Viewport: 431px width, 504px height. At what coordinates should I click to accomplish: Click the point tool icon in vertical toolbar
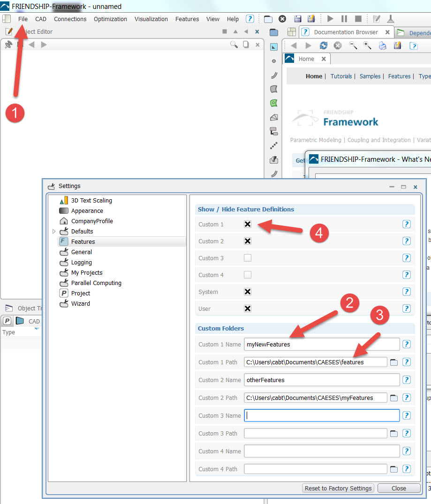tap(274, 61)
